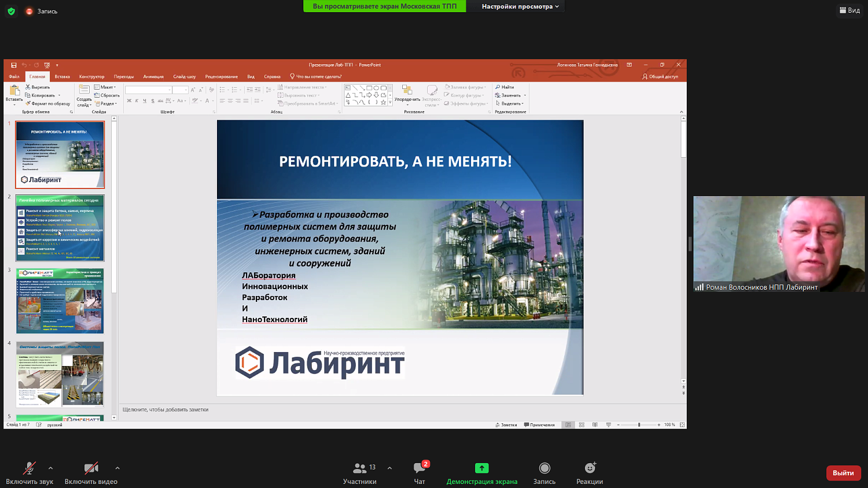Click Включить звук microphone in Zoom

(x=29, y=473)
